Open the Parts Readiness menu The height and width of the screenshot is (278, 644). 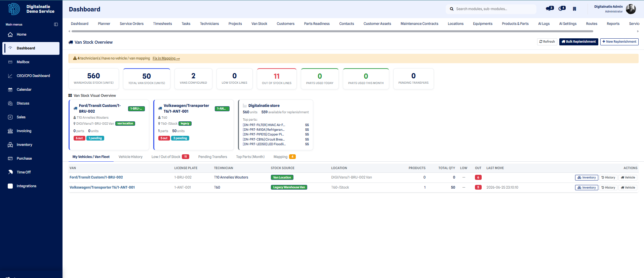coord(317,24)
